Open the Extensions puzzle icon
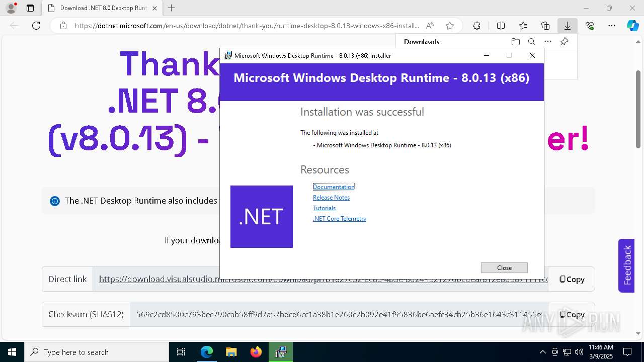 pos(476,26)
